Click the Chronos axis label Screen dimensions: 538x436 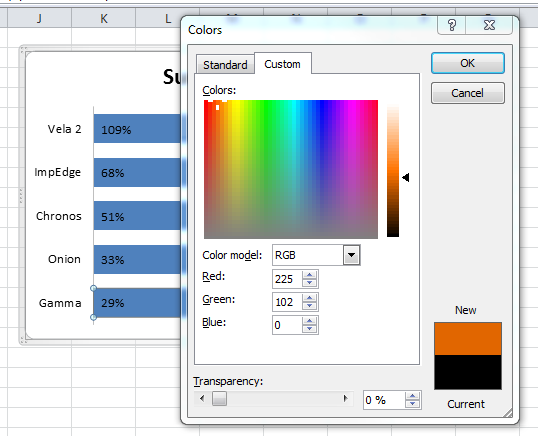tap(59, 216)
